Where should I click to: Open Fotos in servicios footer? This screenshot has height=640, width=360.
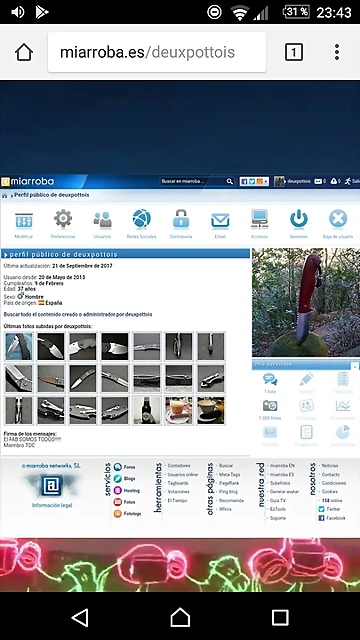point(124,502)
